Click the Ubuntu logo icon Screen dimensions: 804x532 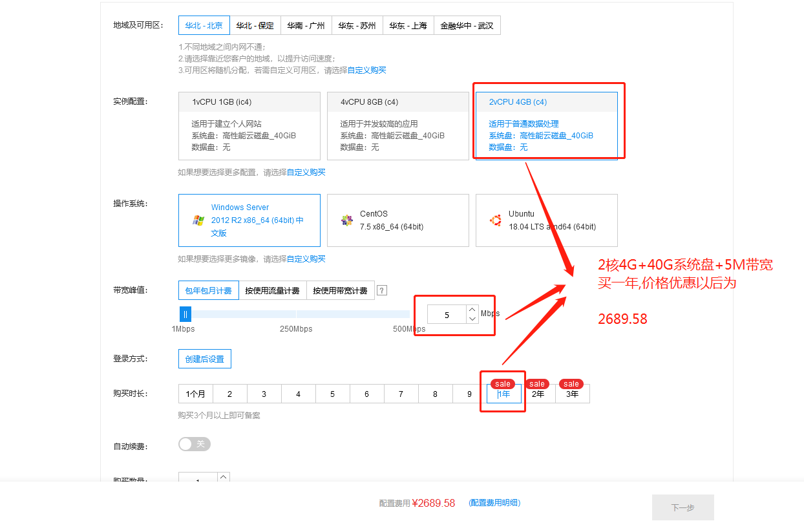[495, 220]
